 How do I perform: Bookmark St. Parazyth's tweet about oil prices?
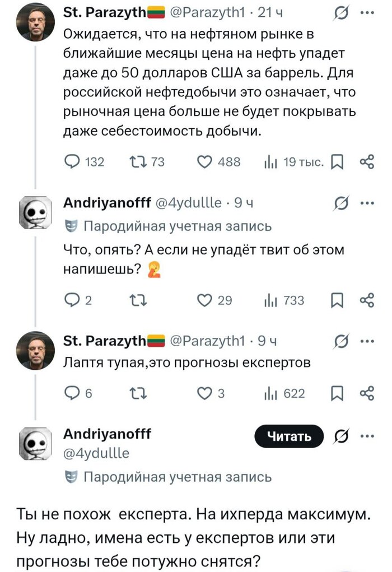pos(338,162)
